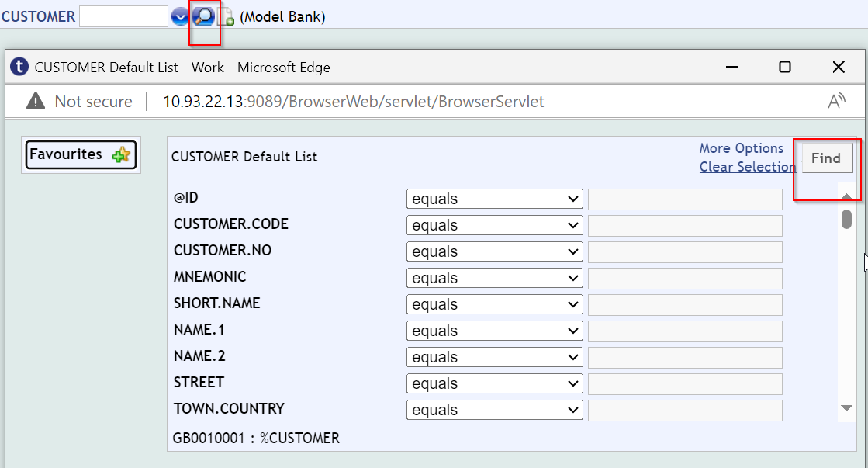The image size is (868, 468).
Task: Click the Not secure warning icon
Action: coord(36,102)
